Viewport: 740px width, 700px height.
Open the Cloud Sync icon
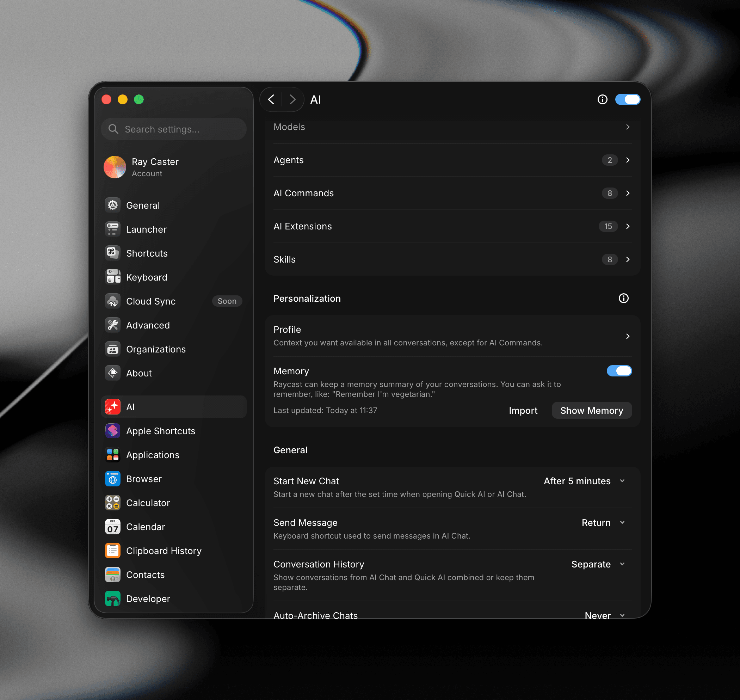[113, 301]
